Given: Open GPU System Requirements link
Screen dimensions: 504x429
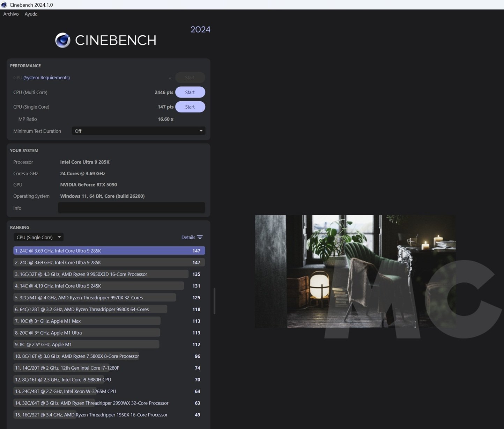Looking at the screenshot, I should 46,78.
